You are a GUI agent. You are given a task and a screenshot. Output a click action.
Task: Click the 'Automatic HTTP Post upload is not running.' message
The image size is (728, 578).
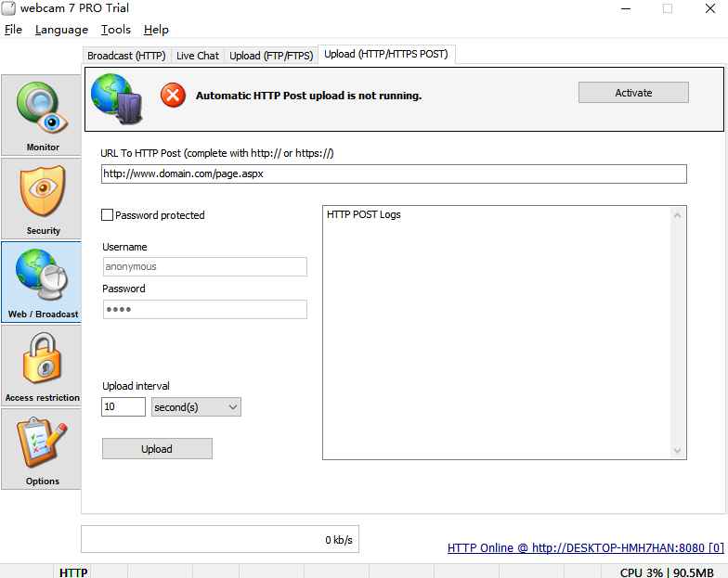pyautogui.click(x=308, y=96)
